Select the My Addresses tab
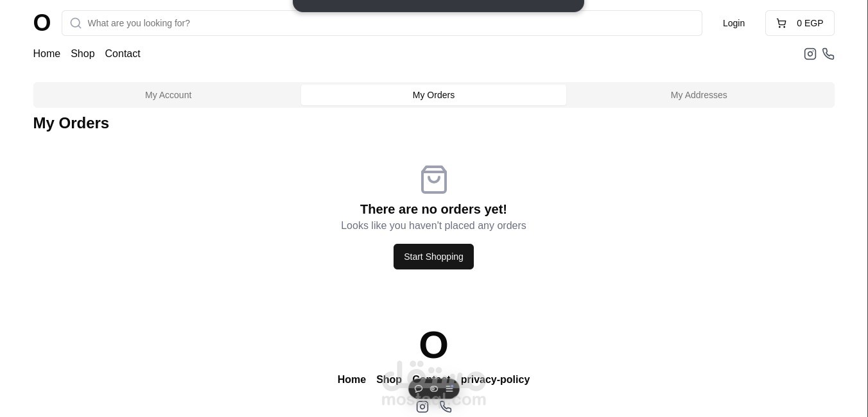 click(x=699, y=95)
